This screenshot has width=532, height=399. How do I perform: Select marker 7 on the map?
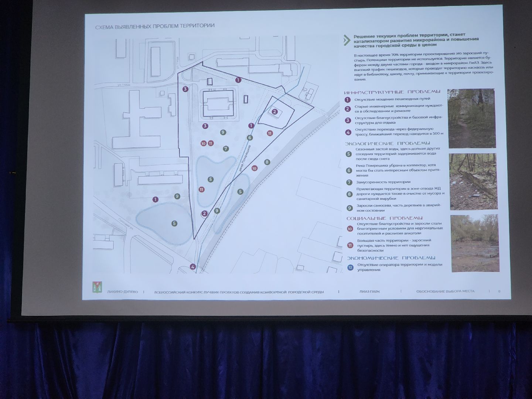226,149
